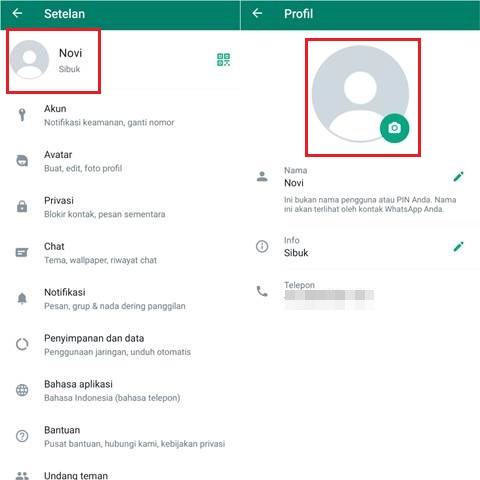Tap the bell icon for Notifikasi
This screenshot has height=480, width=480.
point(22,298)
